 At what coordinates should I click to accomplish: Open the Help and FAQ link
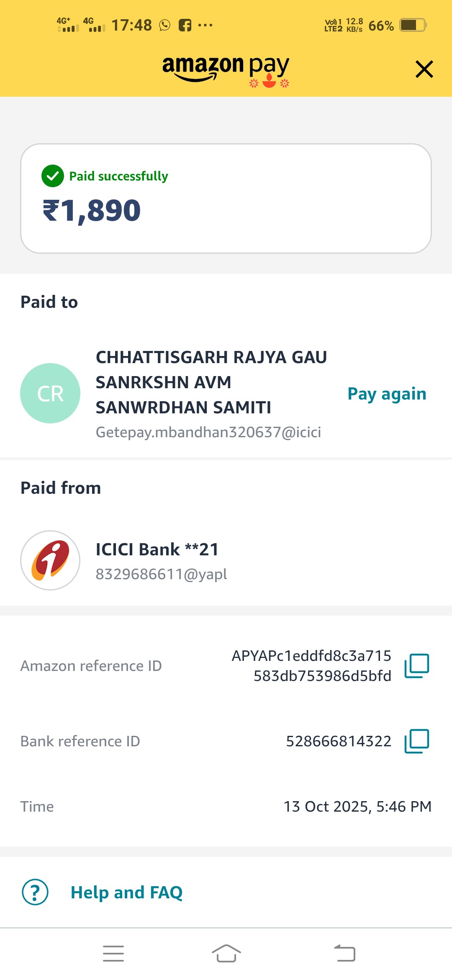tap(126, 892)
